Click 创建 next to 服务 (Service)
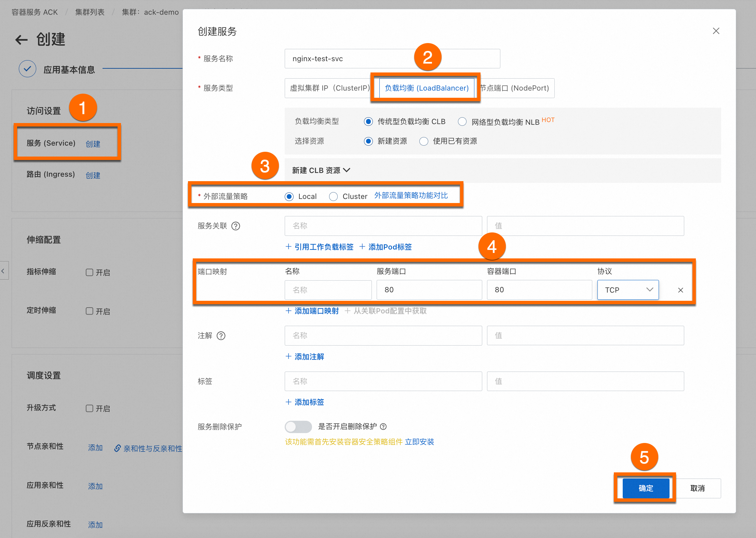Image resolution: width=756 pixels, height=538 pixels. (93, 144)
